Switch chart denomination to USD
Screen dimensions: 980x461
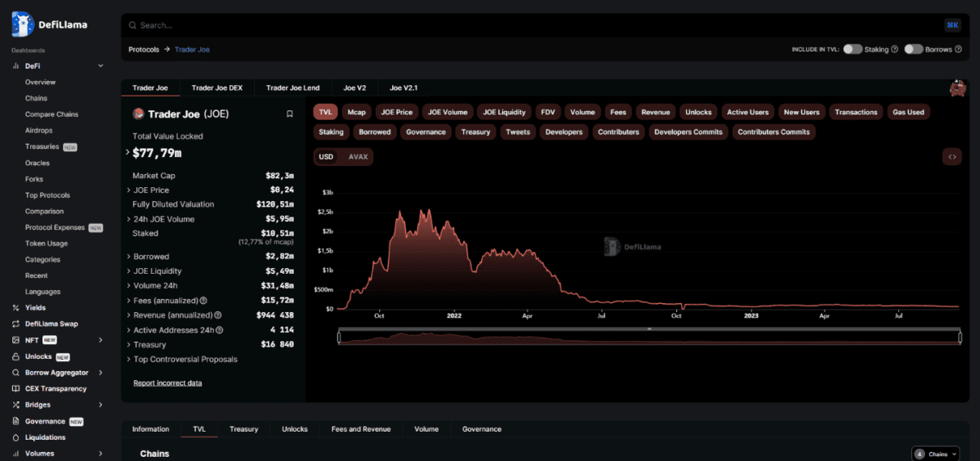[326, 157]
